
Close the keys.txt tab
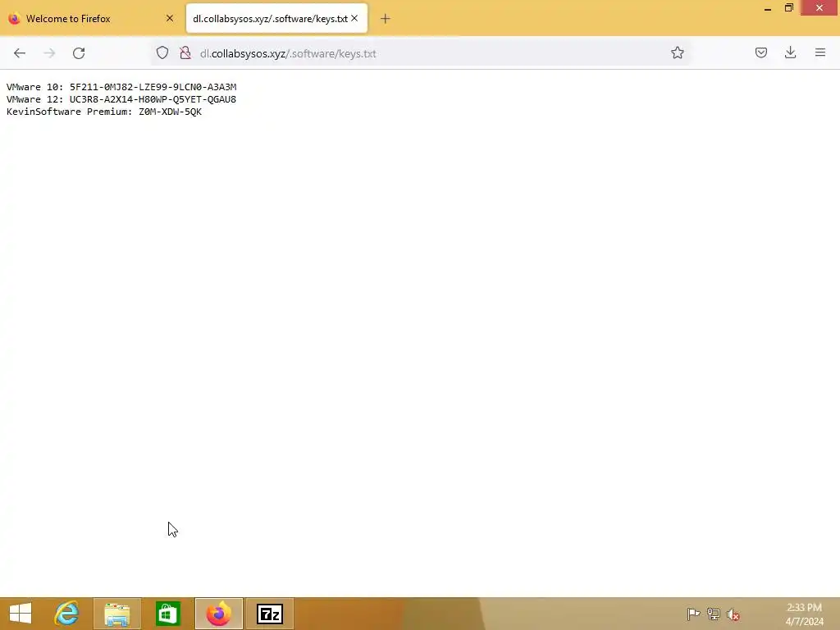tap(354, 18)
